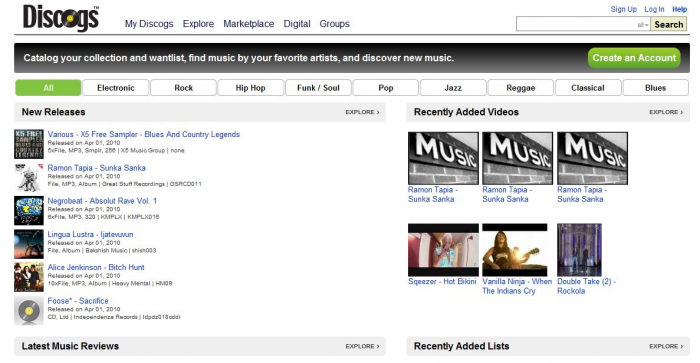Select the Reggae genre tab
This screenshot has width=700, height=363.
tap(521, 88)
